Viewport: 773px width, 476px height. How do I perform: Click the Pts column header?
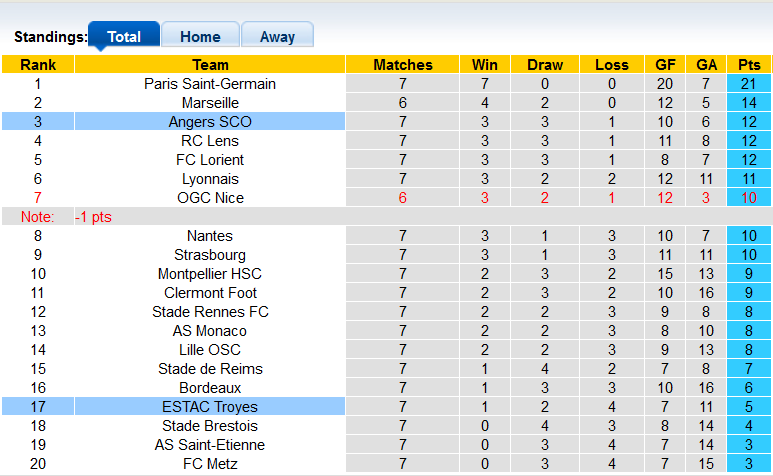(749, 65)
